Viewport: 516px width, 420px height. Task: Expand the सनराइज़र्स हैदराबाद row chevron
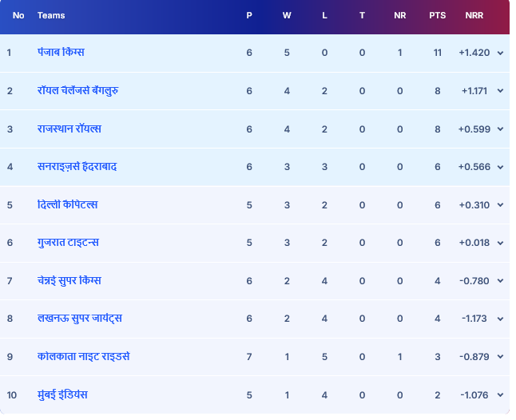[x=500, y=167]
